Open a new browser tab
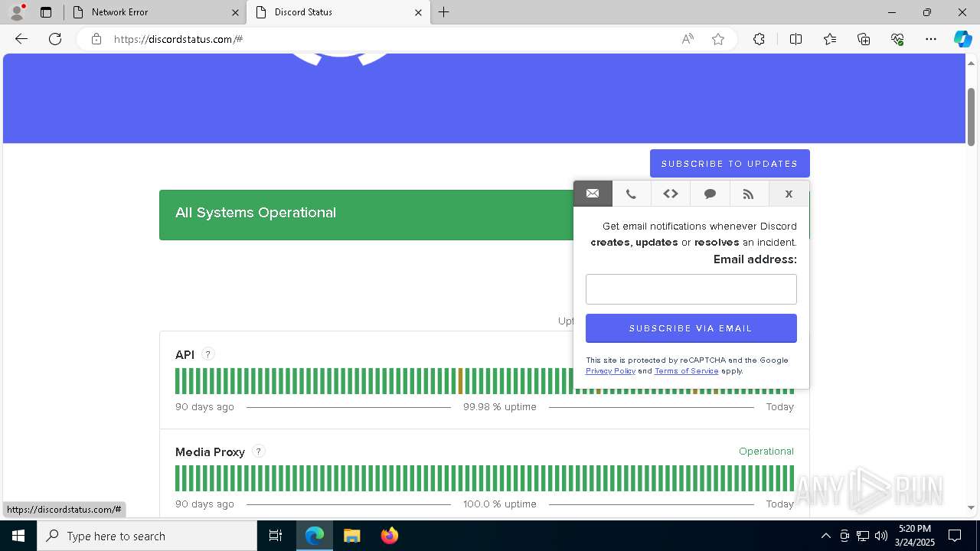The width and height of the screenshot is (980, 551). click(444, 12)
